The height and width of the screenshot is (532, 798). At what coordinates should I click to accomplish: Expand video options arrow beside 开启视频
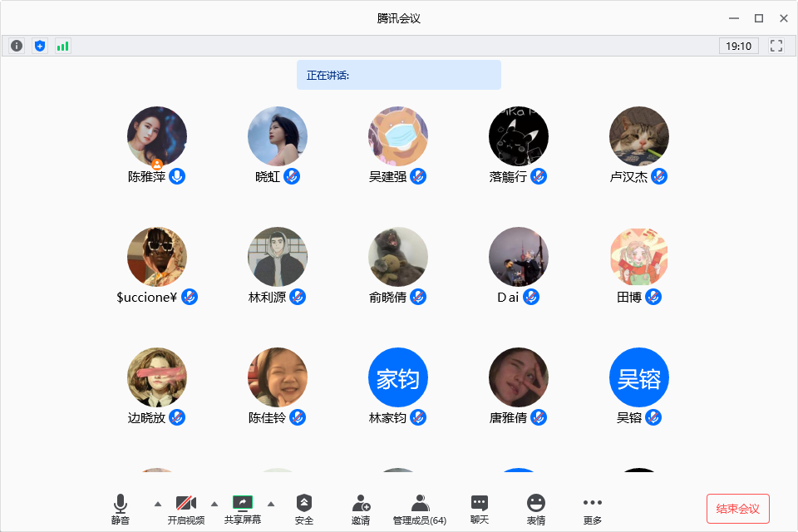tap(214, 504)
